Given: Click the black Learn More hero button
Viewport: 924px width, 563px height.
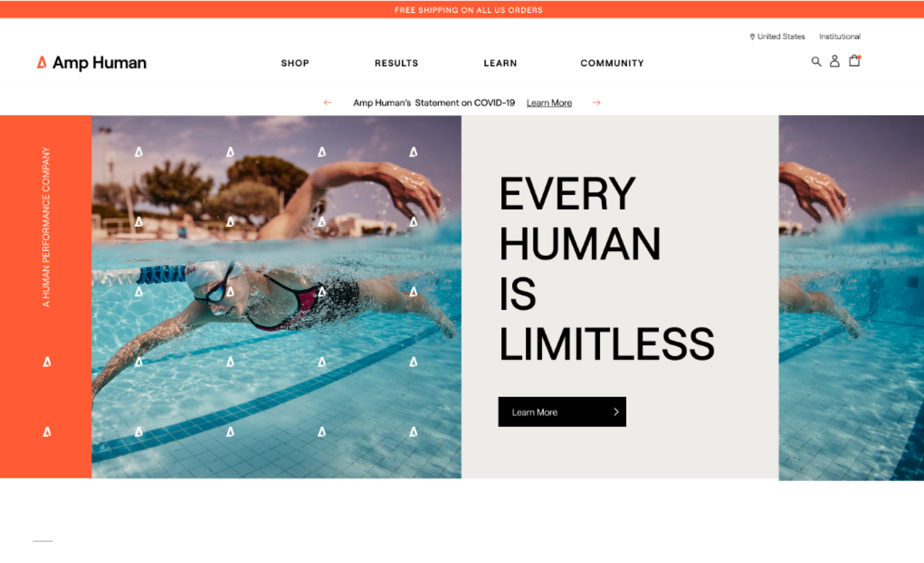Looking at the screenshot, I should (x=562, y=412).
